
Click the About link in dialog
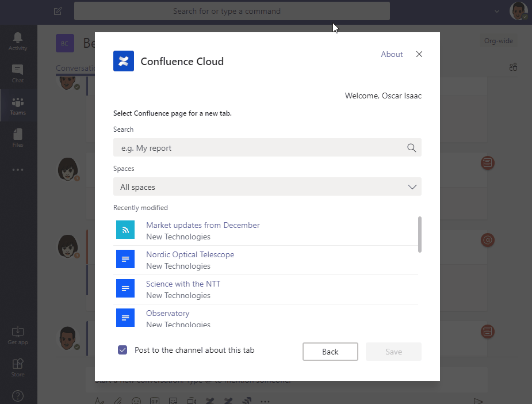[x=392, y=54]
